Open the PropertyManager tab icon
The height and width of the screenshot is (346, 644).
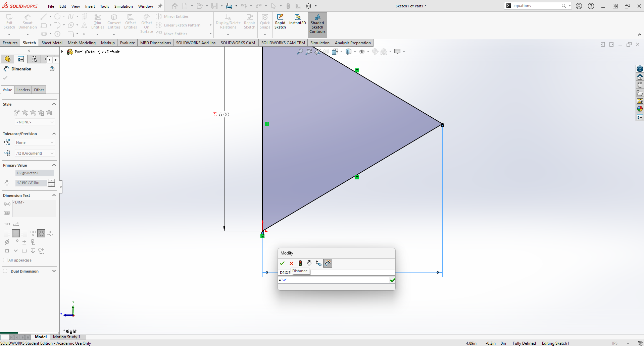[21, 59]
